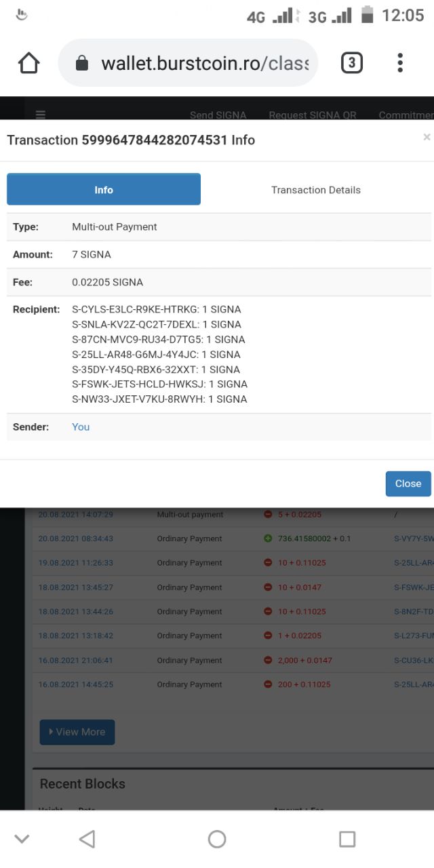This screenshot has height=868, width=434.
Task: Click recipient S-25LL-AR48-G6MJ-4Y4JC: 1 SIGNA
Action: pyautogui.click(x=156, y=354)
